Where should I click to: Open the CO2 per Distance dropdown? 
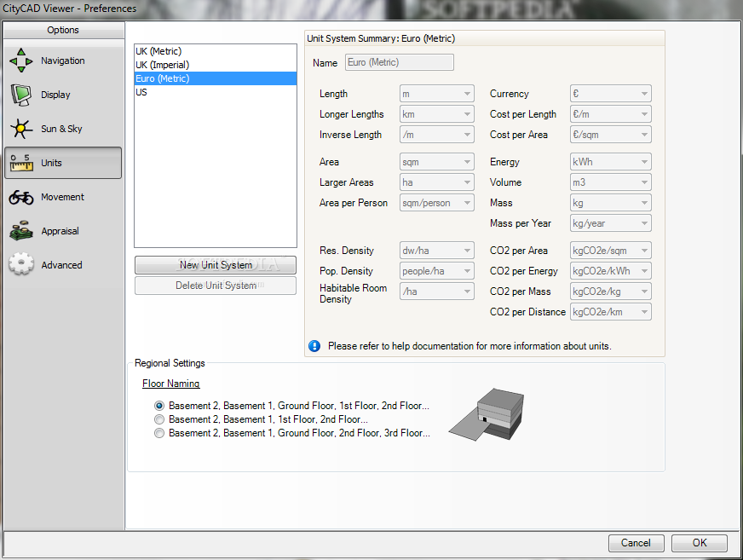(x=610, y=311)
